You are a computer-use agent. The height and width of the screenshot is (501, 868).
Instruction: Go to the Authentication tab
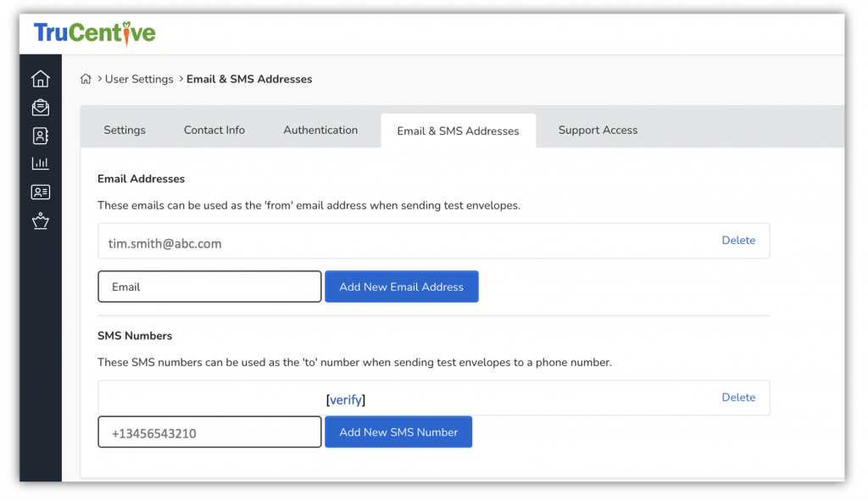tap(320, 131)
